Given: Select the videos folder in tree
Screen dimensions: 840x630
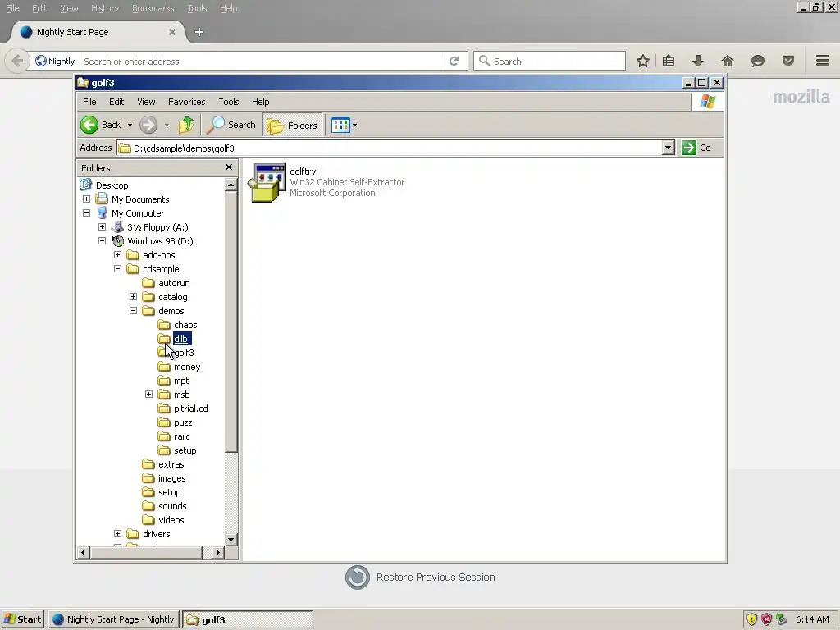Looking at the screenshot, I should 171,520.
